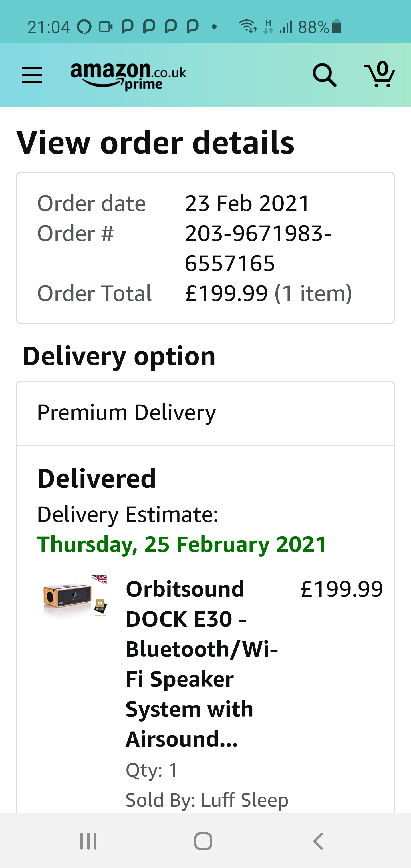Viewport: 411px width, 868px height.
Task: Tap the Android recent apps button
Action: (x=88, y=841)
